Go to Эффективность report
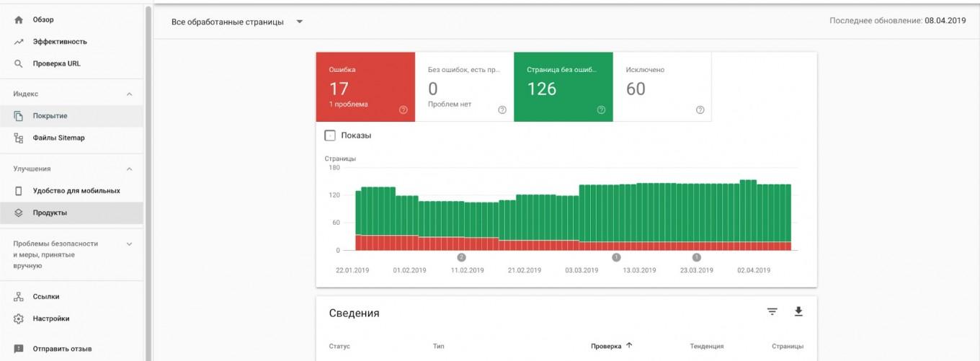The image size is (980, 361). coord(59,42)
